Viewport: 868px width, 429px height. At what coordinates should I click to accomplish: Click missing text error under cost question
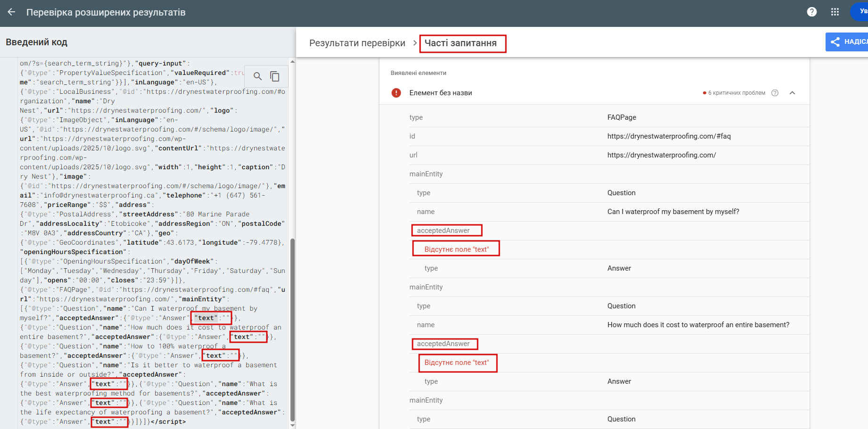pyautogui.click(x=456, y=363)
